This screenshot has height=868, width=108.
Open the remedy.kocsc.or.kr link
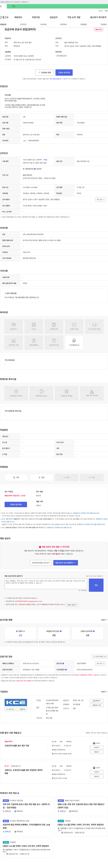[x=28, y=601]
